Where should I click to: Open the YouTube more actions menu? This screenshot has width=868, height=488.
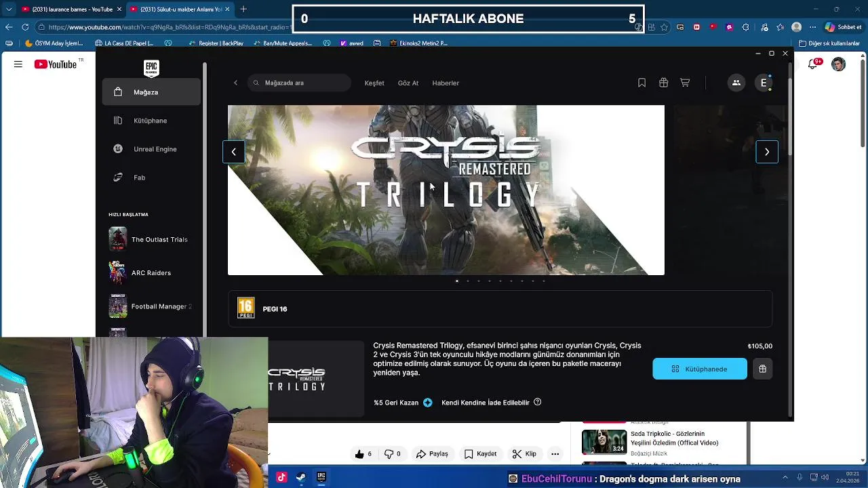pos(555,454)
